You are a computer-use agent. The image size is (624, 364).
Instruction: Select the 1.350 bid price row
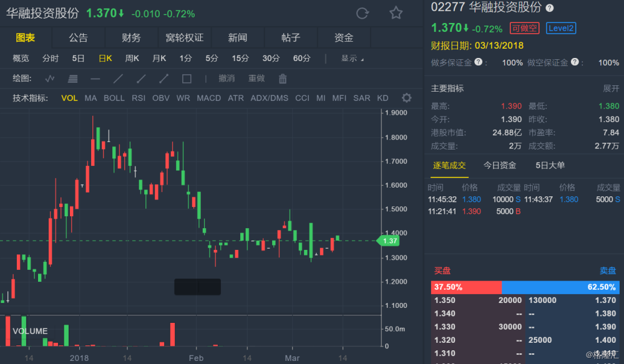[478, 300]
